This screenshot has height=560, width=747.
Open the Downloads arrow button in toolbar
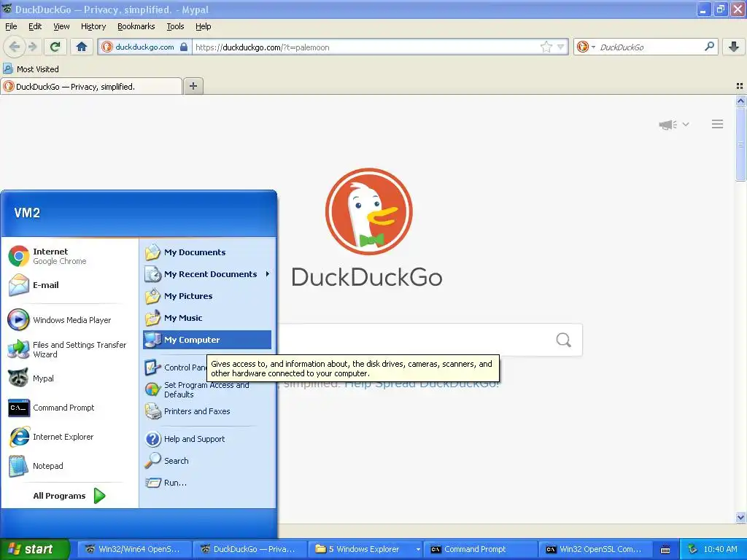click(734, 47)
